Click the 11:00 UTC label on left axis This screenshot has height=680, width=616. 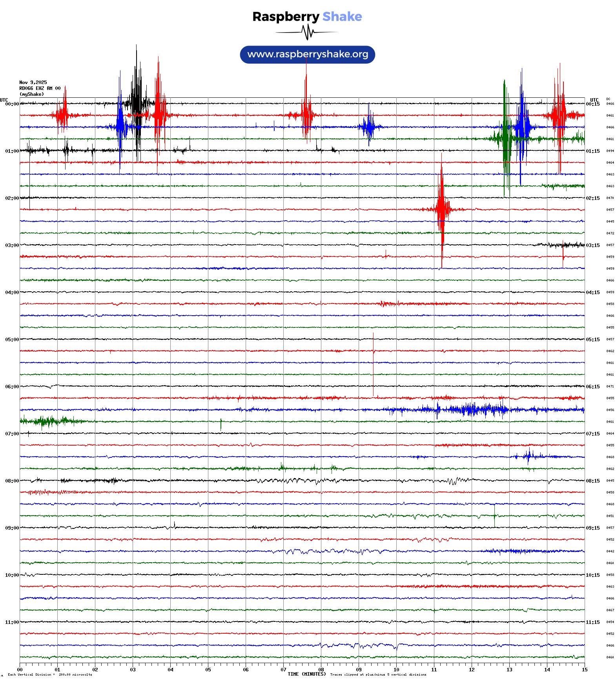12,622
